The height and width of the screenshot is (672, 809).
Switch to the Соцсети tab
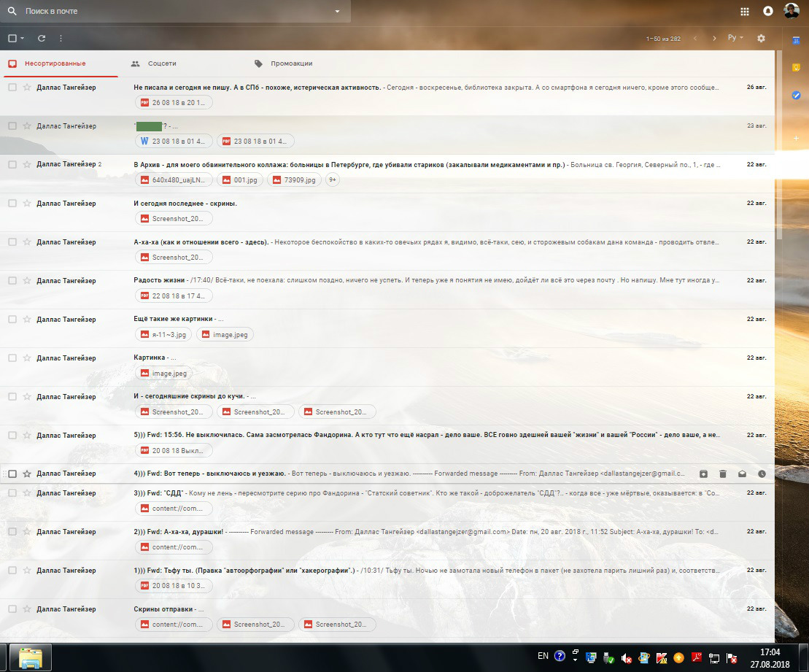pyautogui.click(x=161, y=63)
